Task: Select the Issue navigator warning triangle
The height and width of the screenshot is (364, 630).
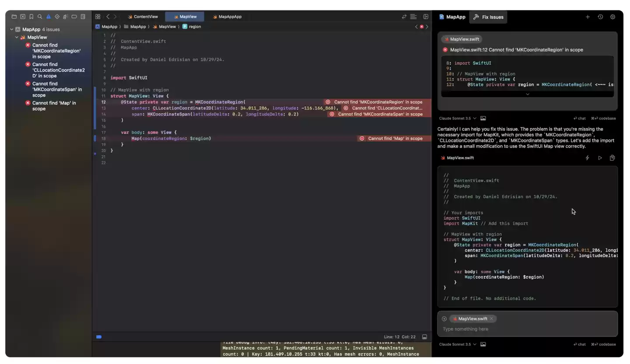Action: pyautogui.click(x=48, y=16)
